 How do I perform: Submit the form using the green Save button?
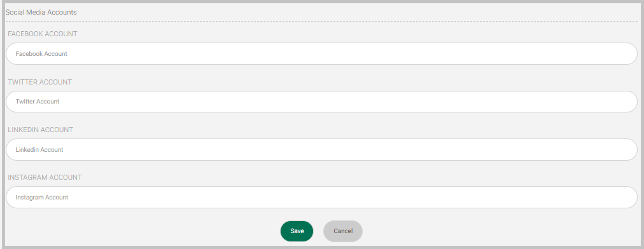point(297,231)
